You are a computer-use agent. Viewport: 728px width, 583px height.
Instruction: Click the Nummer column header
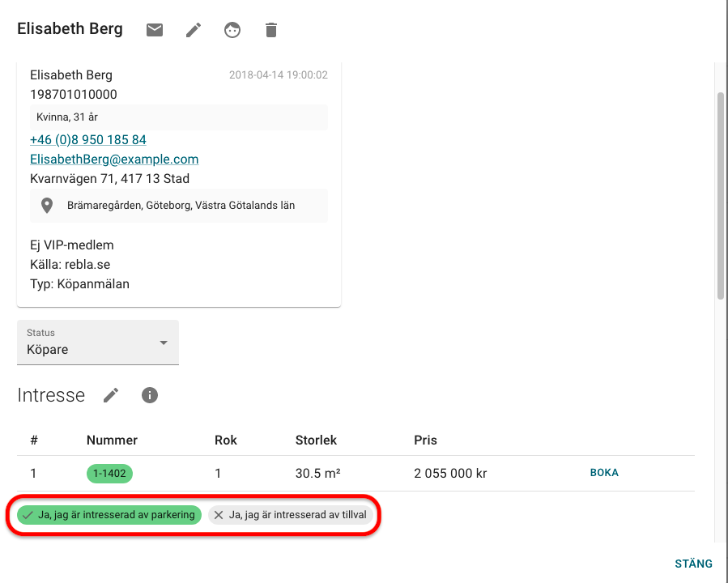click(x=112, y=440)
